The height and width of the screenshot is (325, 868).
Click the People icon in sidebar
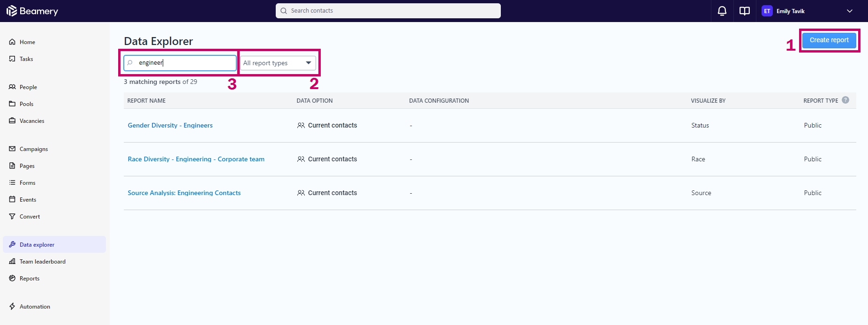(x=12, y=87)
